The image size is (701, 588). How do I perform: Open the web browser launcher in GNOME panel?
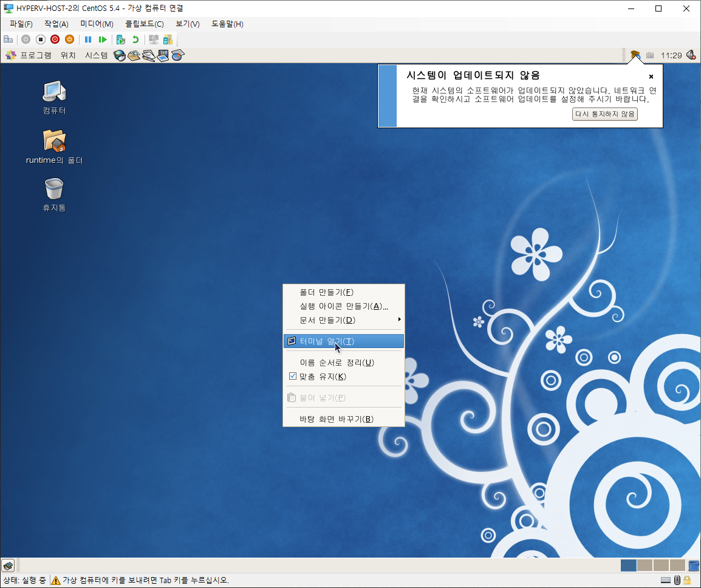pyautogui.click(x=120, y=55)
